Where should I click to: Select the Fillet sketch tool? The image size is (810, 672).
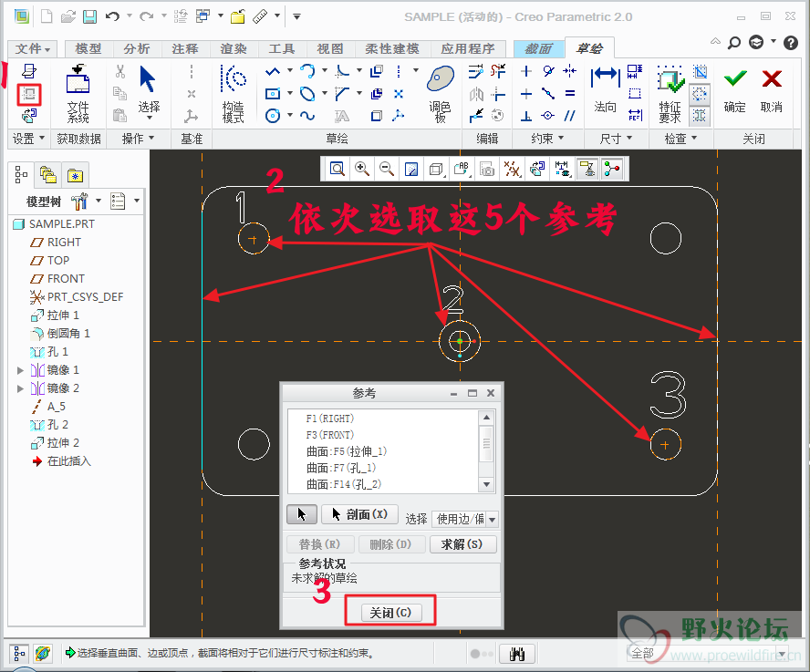pos(342,71)
